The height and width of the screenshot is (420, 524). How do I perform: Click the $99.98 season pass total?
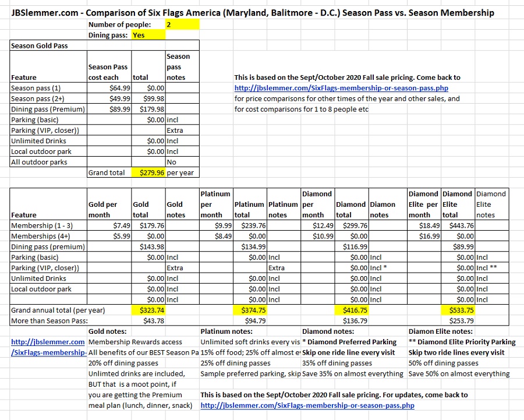tap(148, 98)
